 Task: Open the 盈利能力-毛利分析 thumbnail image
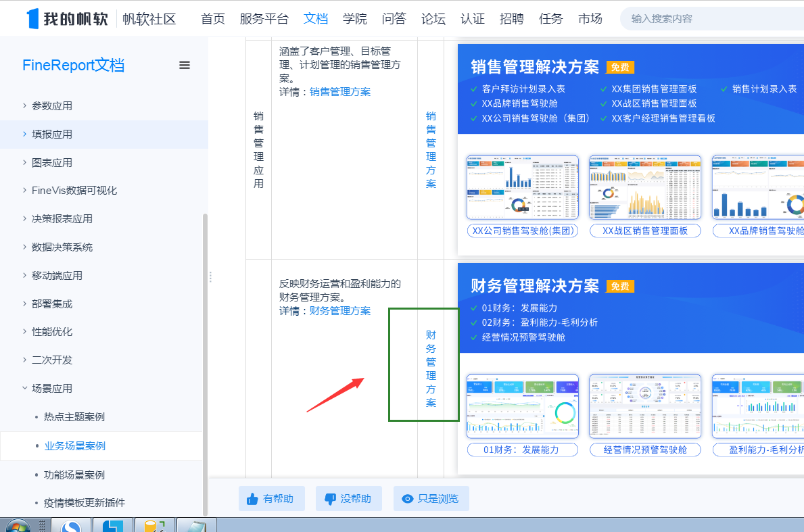tap(759, 406)
